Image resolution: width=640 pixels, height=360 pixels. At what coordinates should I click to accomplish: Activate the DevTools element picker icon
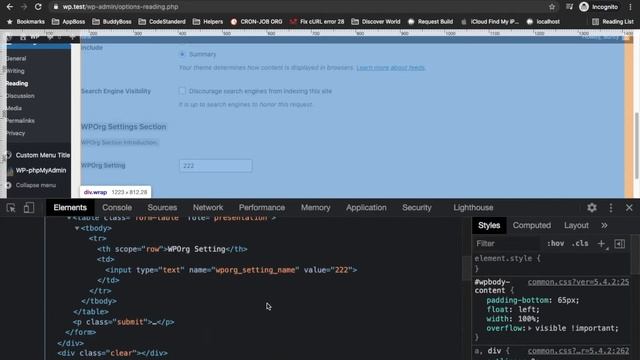tap(11, 208)
